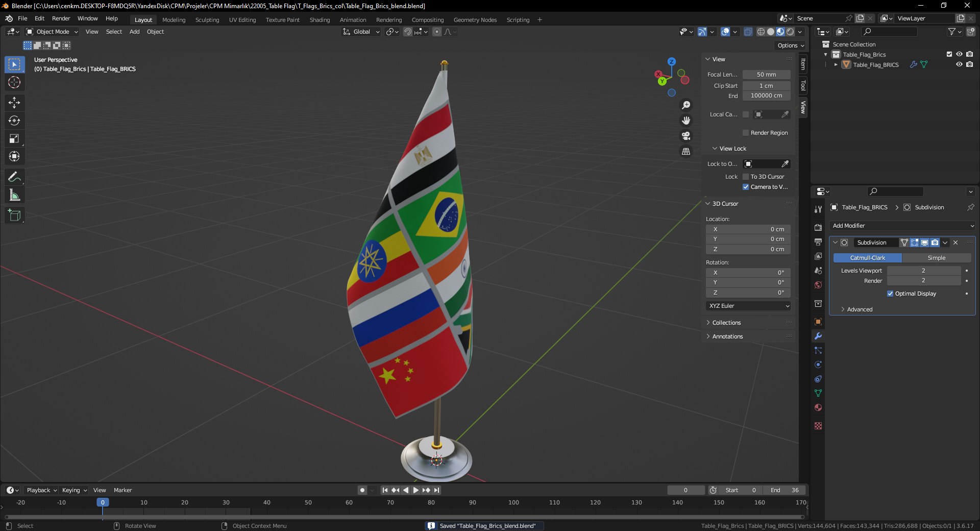Image resolution: width=980 pixels, height=531 pixels.
Task: Hide Table_Flag_BRICS object with eye icon
Action: pyautogui.click(x=959, y=64)
